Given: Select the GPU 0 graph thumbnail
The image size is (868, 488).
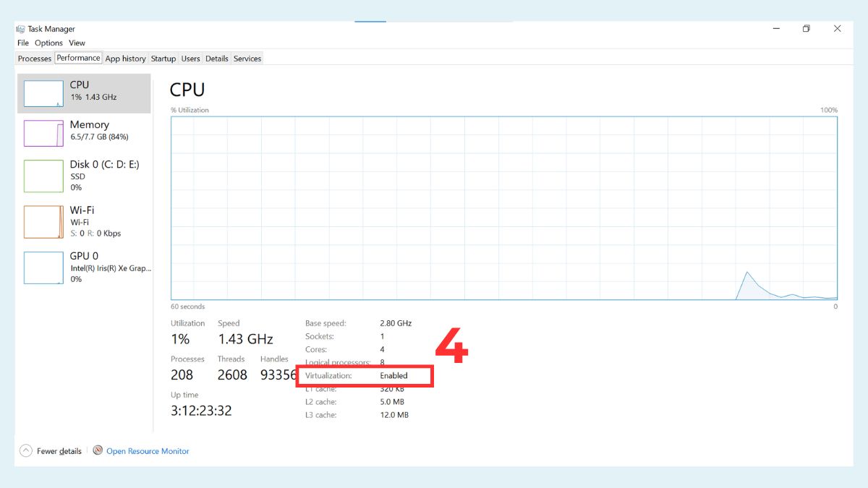Looking at the screenshot, I should pyautogui.click(x=43, y=267).
